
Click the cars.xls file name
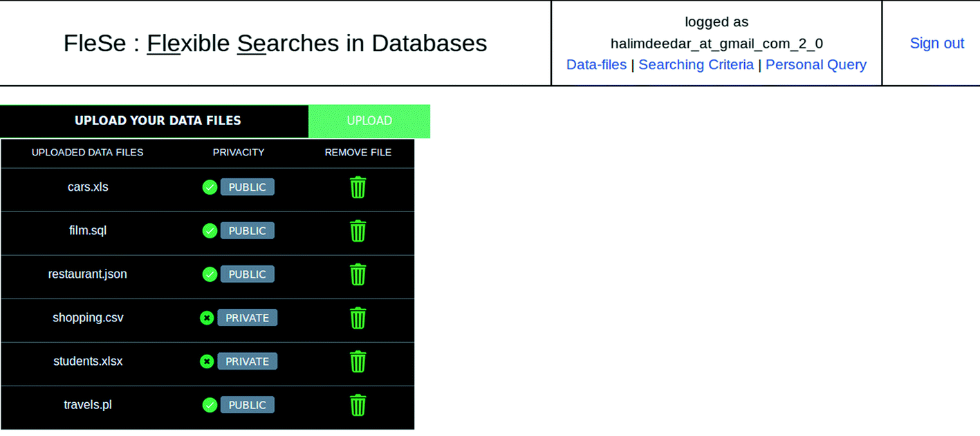point(88,187)
